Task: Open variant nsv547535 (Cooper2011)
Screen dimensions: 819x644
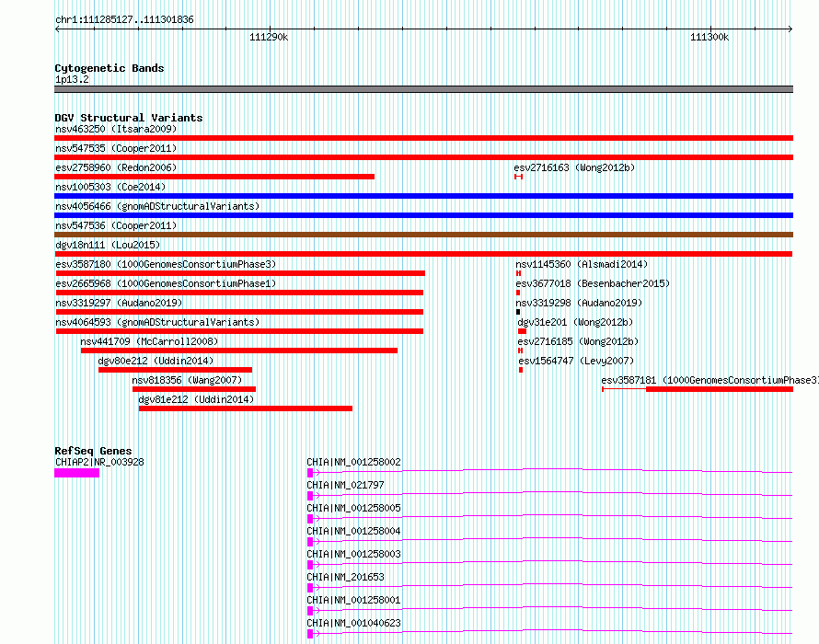Action: [116, 148]
